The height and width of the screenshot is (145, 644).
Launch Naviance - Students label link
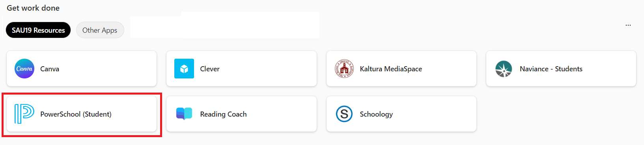point(551,69)
